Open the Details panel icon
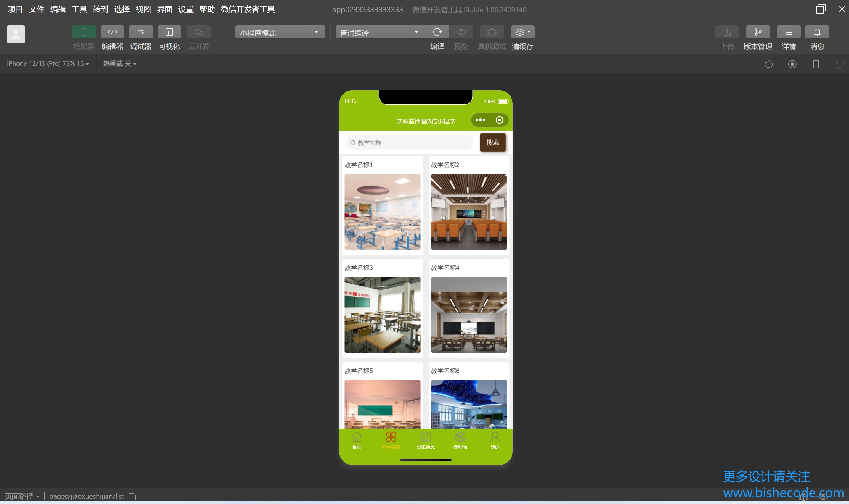This screenshot has height=504, width=849. [788, 32]
